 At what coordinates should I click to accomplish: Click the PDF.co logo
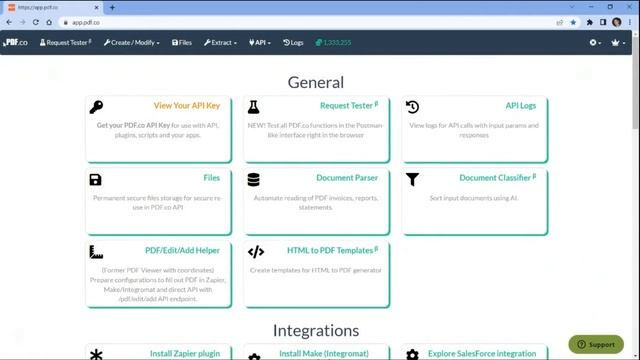(x=16, y=42)
